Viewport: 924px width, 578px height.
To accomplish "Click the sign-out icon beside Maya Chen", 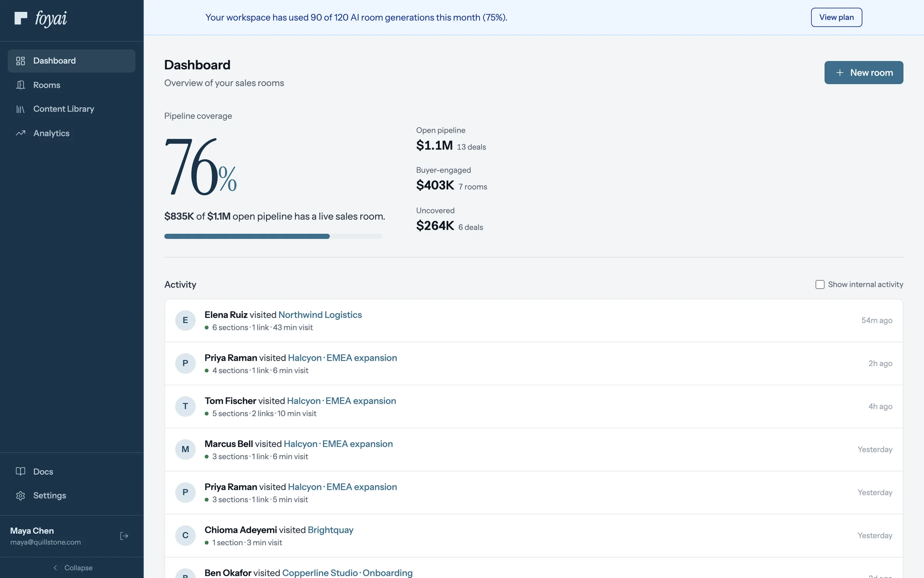I will 124,536.
